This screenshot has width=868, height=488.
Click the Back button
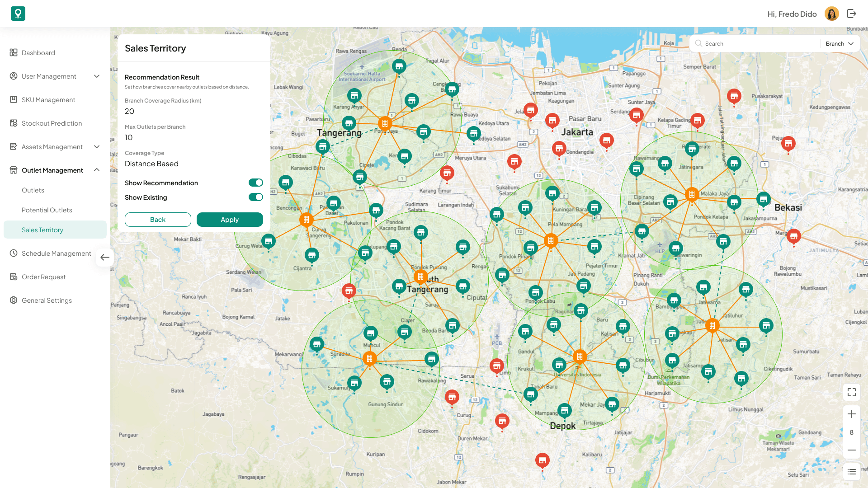[x=158, y=220]
